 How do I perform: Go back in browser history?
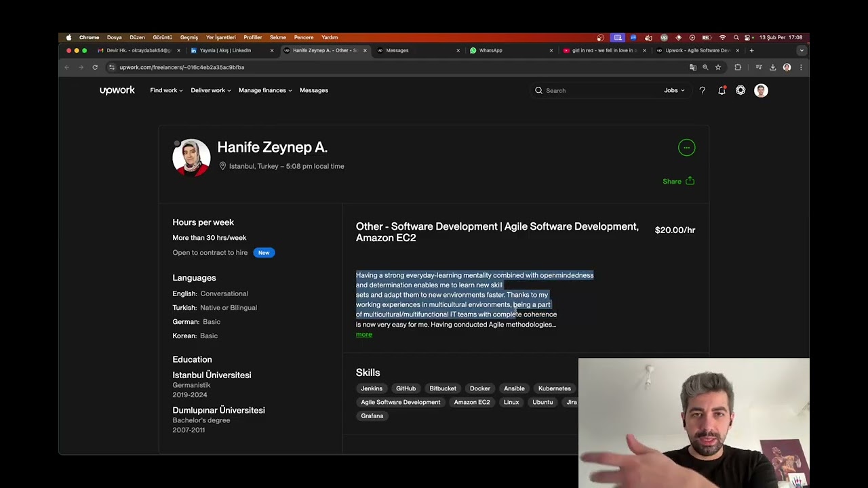pyautogui.click(x=66, y=67)
